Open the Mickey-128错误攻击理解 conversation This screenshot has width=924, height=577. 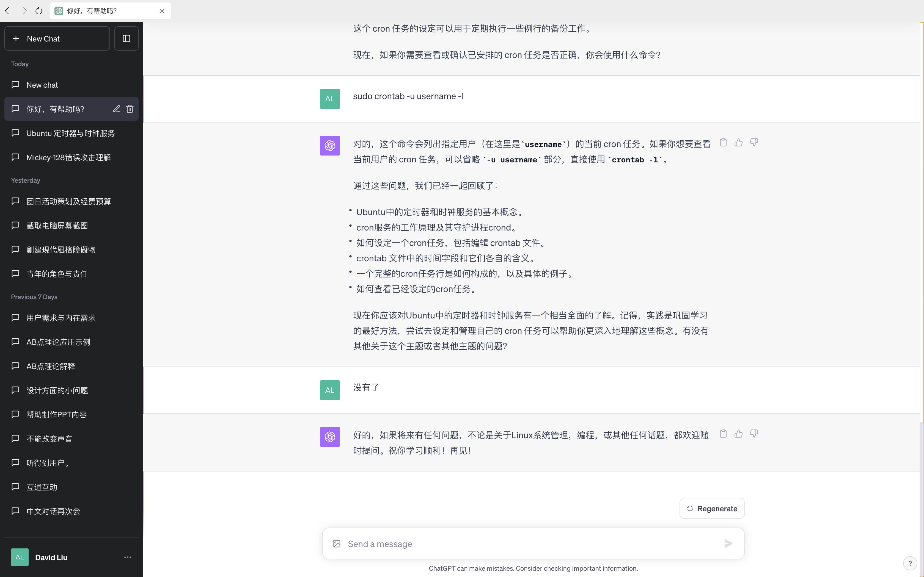coord(69,157)
